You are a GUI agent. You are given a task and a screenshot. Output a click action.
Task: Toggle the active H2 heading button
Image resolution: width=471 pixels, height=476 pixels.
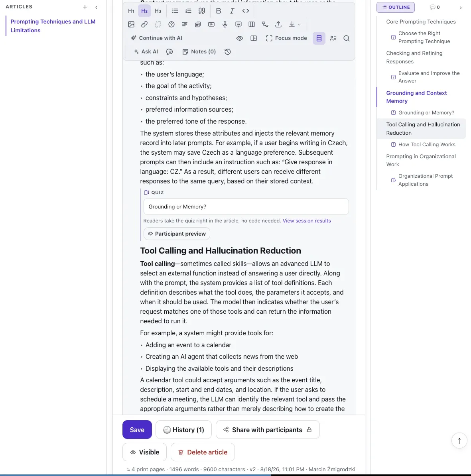[144, 11]
